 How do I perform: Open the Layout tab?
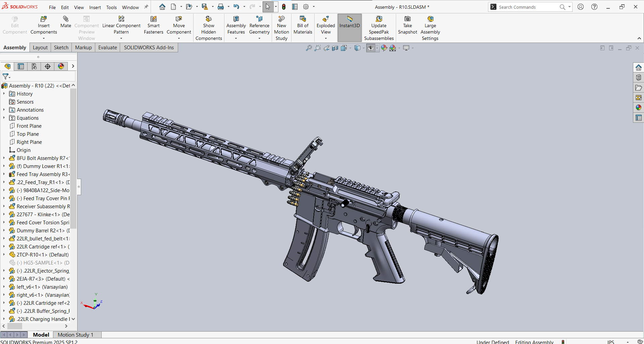[x=40, y=48]
